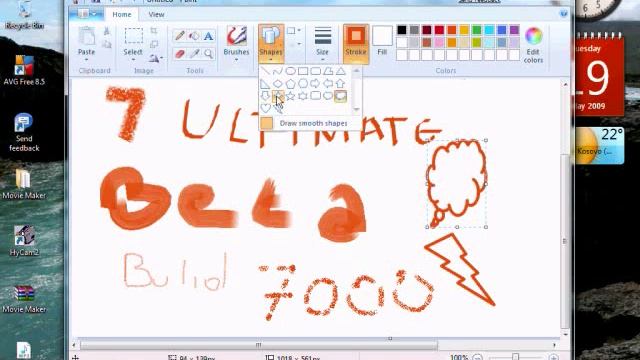Open the Paint application menu button
Viewport: 640px width, 360px height.
pyautogui.click(x=86, y=14)
